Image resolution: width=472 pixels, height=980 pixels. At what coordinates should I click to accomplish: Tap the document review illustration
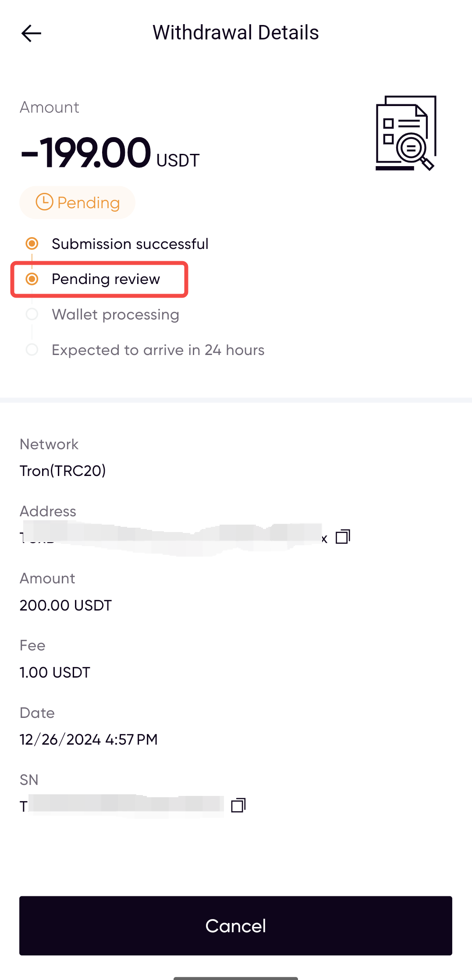[x=405, y=133]
